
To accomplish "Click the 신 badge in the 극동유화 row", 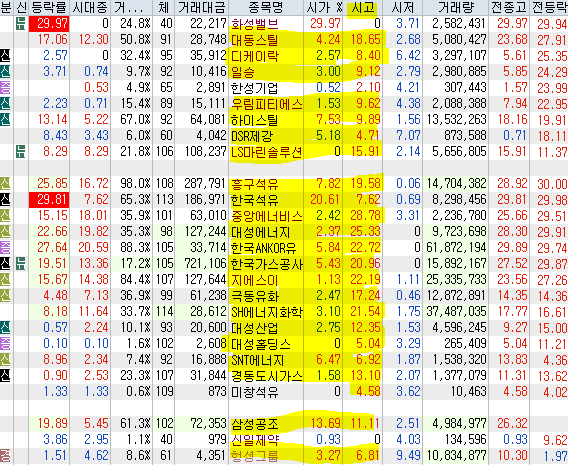I will point(5,296).
